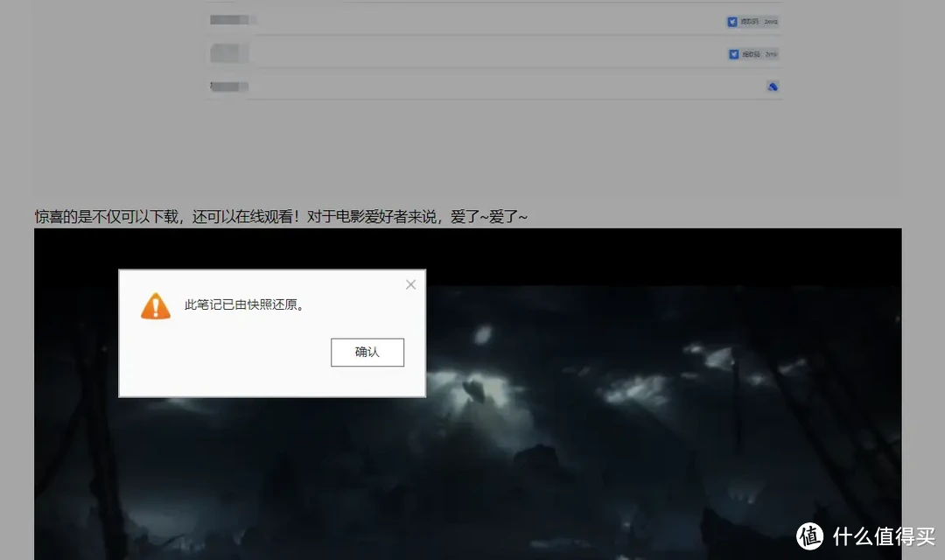Click the Thunder download icon on second row
Screen dimensions: 945x560
click(x=733, y=53)
